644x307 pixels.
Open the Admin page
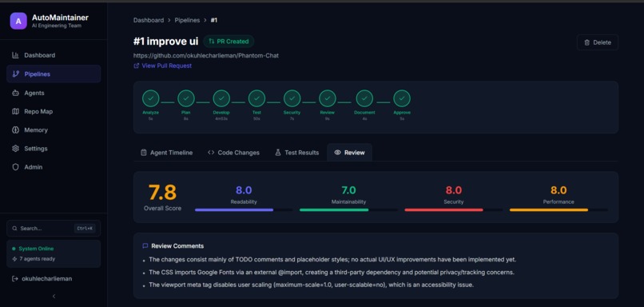click(54, 167)
